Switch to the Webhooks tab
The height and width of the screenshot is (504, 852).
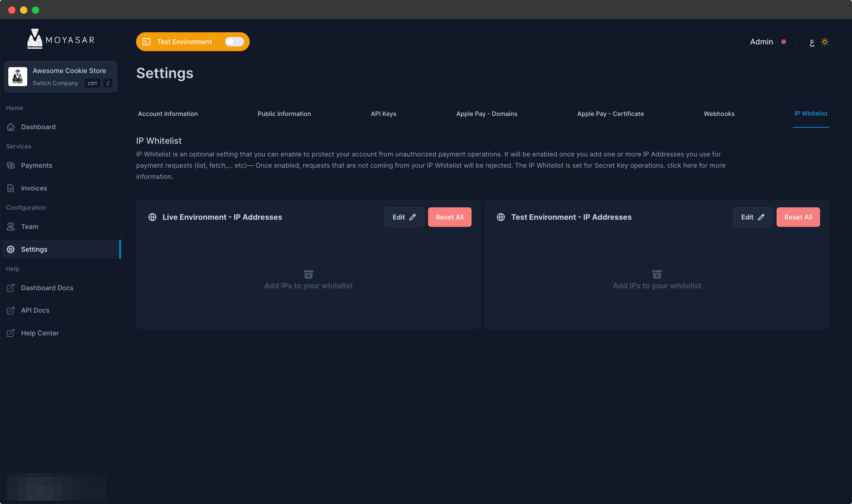pyautogui.click(x=719, y=114)
